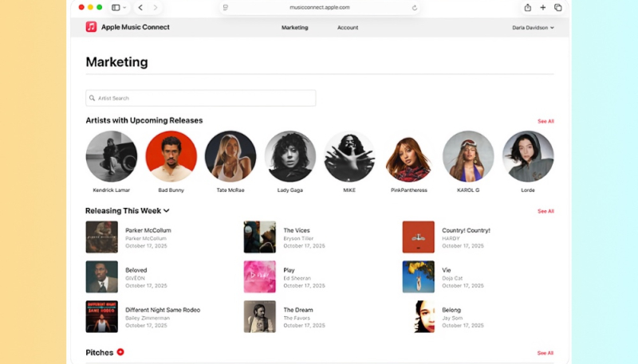This screenshot has width=638, height=364.
Task: Open the Vie album cover
Action: click(418, 276)
